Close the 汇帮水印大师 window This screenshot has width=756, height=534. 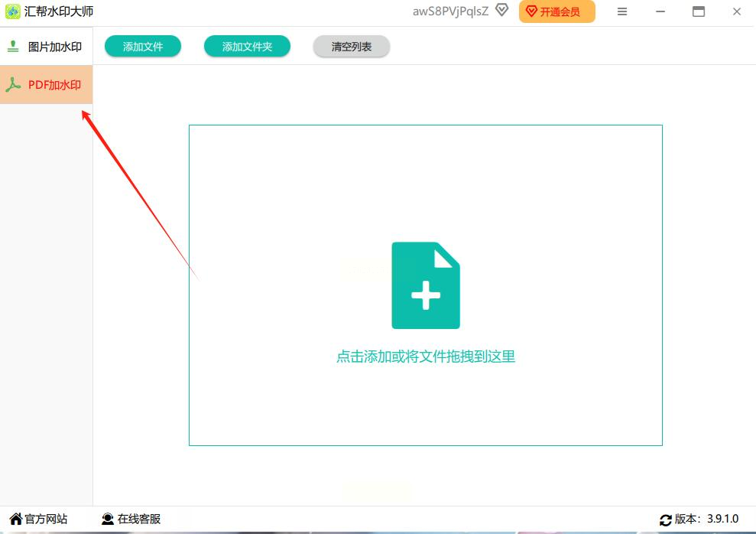[737, 11]
